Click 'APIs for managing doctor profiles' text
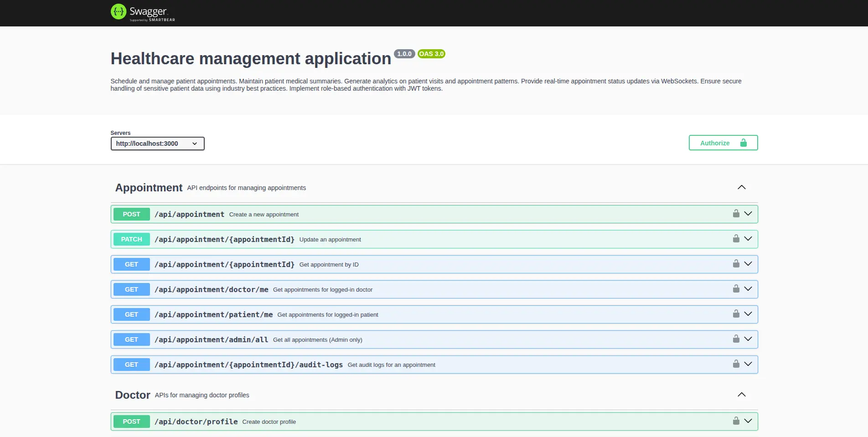Viewport: 868px width, 437px height. [x=202, y=395]
